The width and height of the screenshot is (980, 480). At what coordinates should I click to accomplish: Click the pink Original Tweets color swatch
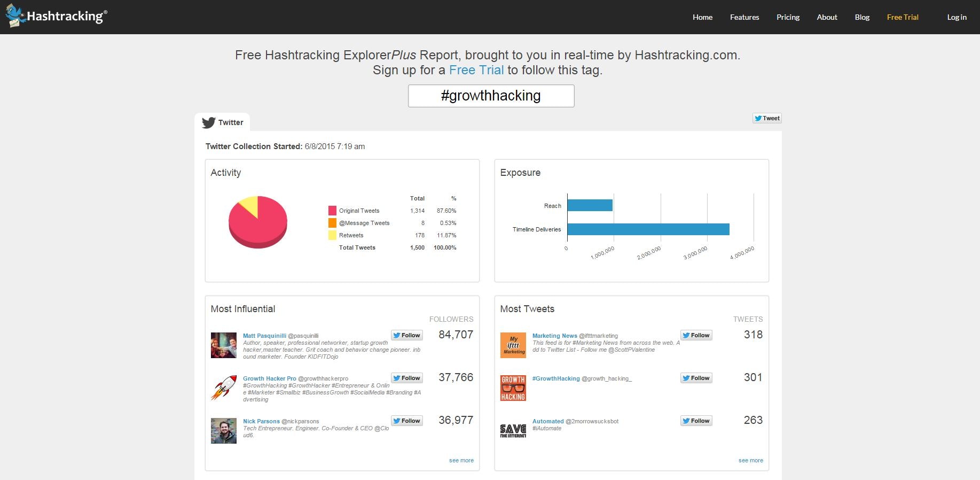point(332,211)
